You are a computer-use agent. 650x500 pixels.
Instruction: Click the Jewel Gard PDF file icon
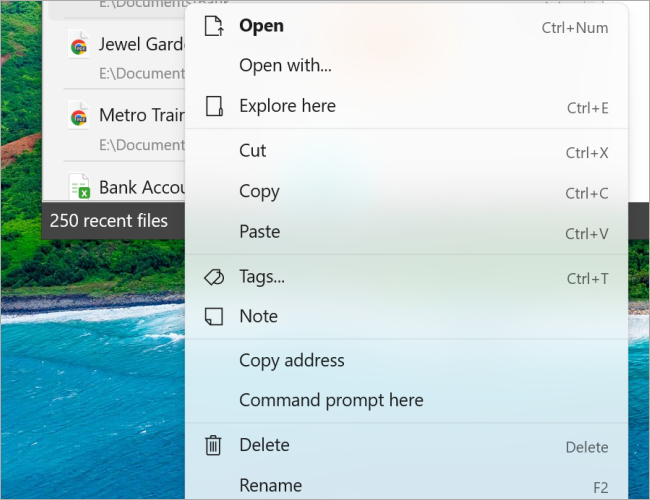pyautogui.click(x=79, y=44)
